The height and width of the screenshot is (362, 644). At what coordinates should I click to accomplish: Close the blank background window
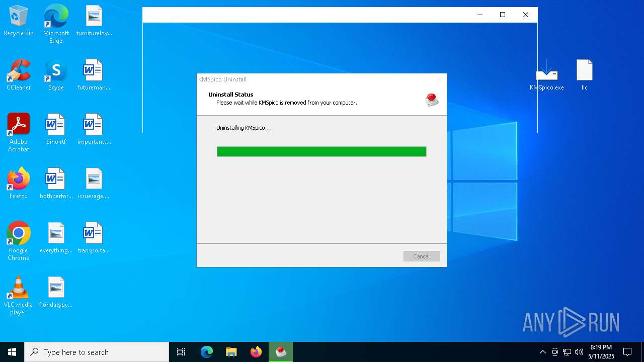[526, 15]
